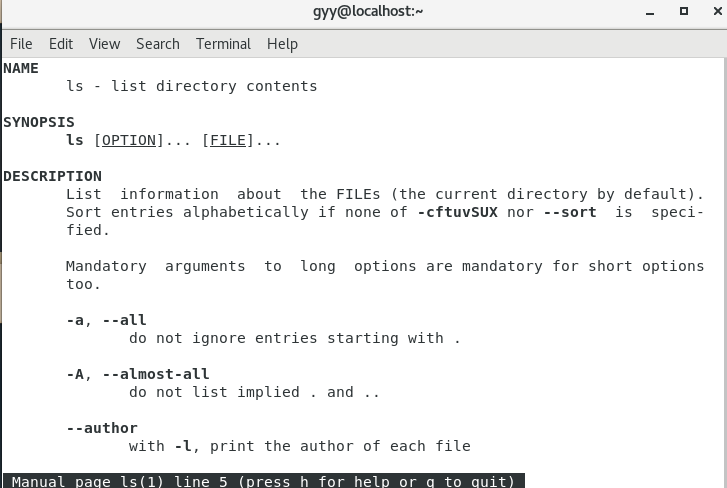Viewport: 727px width, 488px height.
Task: Click the SYNOPSIS section heading
Action: (39, 122)
